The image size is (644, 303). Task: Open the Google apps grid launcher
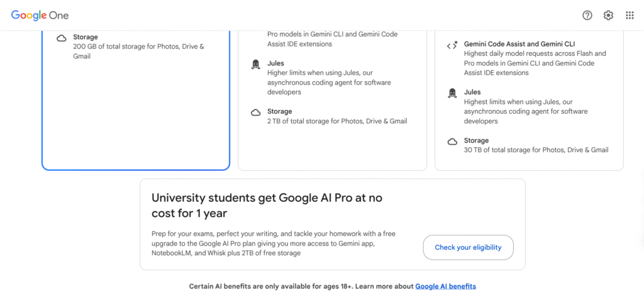[630, 15]
